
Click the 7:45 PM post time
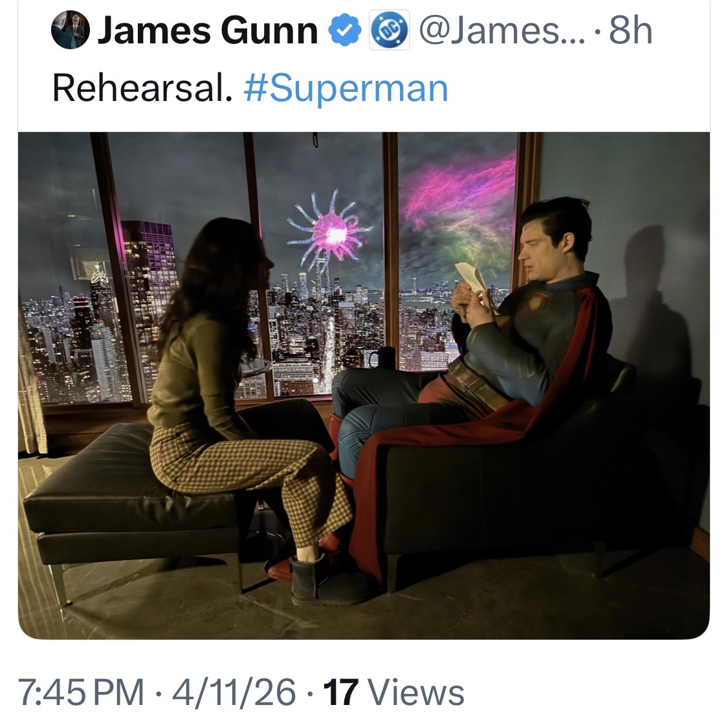82,692
